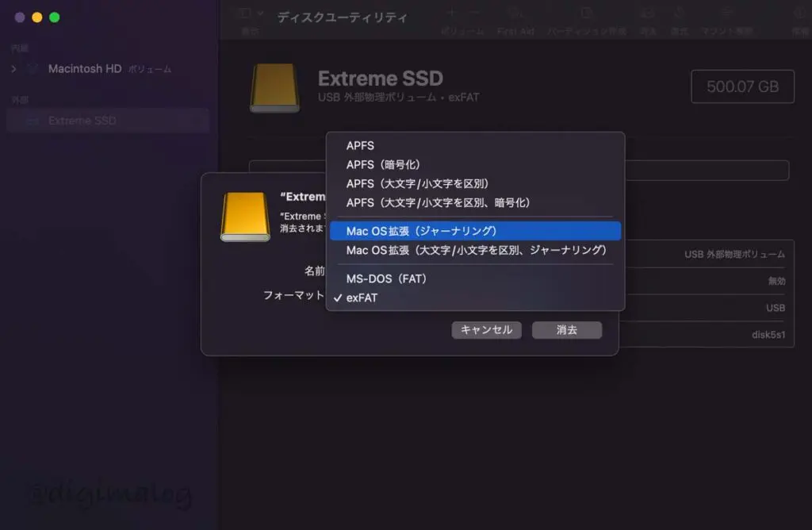Select Macintosh HD in the sidebar
This screenshot has height=530, width=812.
coord(85,68)
